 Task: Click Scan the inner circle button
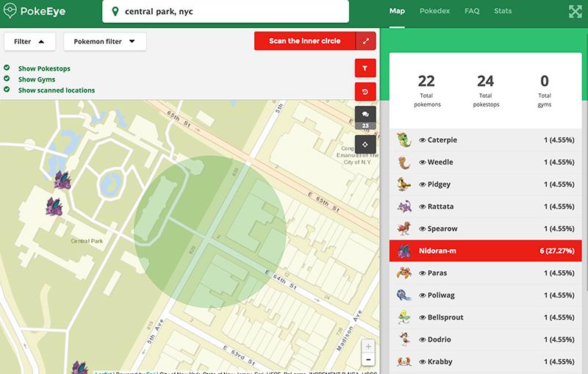tap(305, 41)
